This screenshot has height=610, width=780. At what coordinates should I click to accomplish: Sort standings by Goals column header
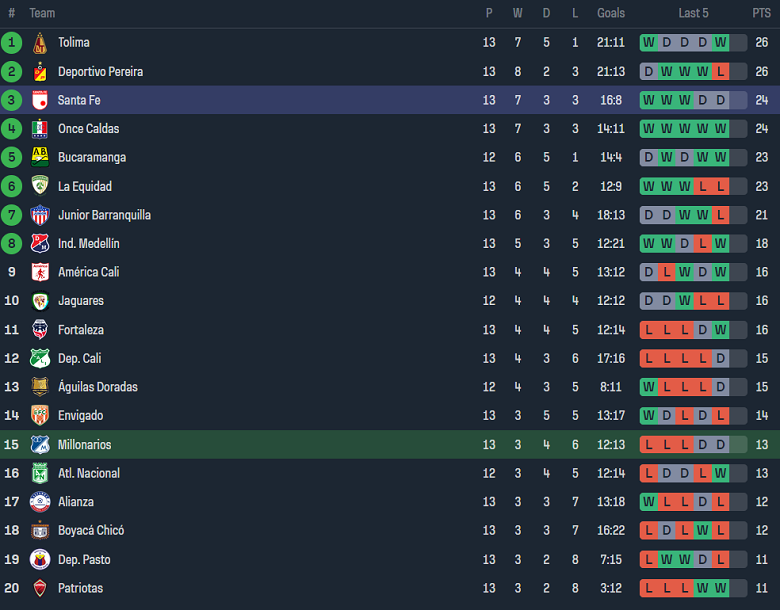click(611, 13)
